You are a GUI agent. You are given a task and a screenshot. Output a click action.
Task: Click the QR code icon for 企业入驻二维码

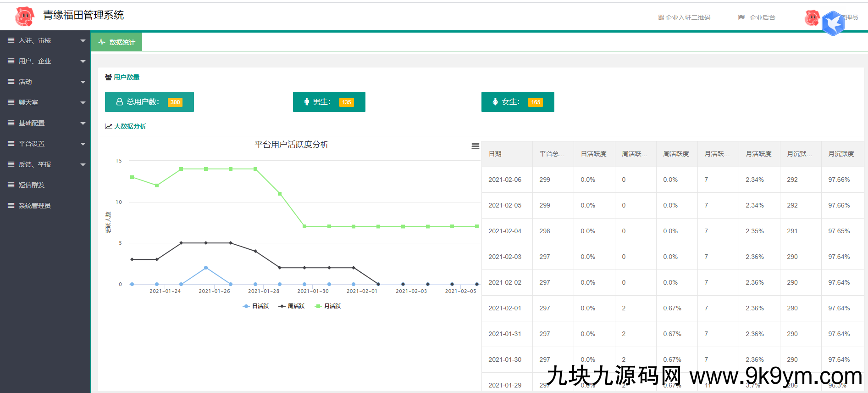(x=661, y=17)
